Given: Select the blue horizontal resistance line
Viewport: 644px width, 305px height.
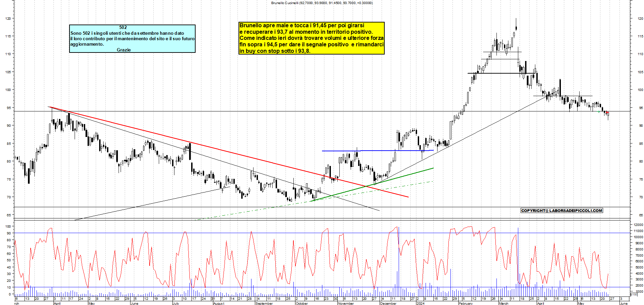Looking at the screenshot, I should (378, 151).
